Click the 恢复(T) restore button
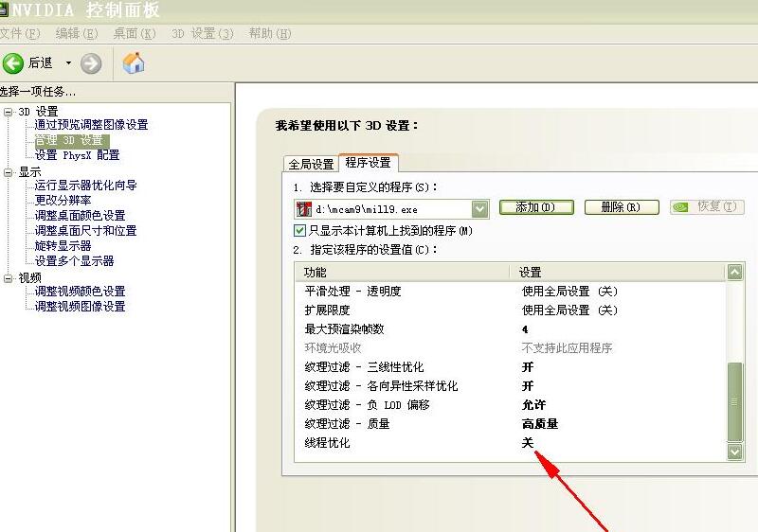The height and width of the screenshot is (532, 758). (707, 207)
